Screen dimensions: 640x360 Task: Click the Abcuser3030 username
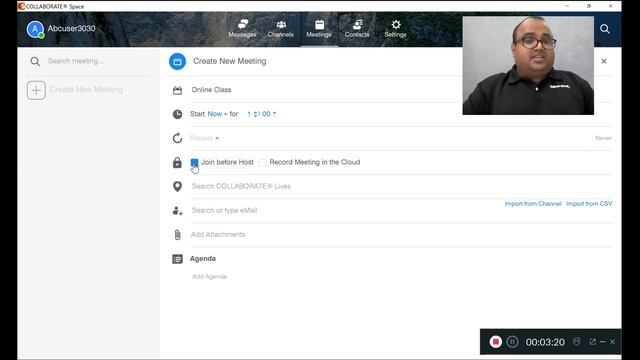(71, 29)
